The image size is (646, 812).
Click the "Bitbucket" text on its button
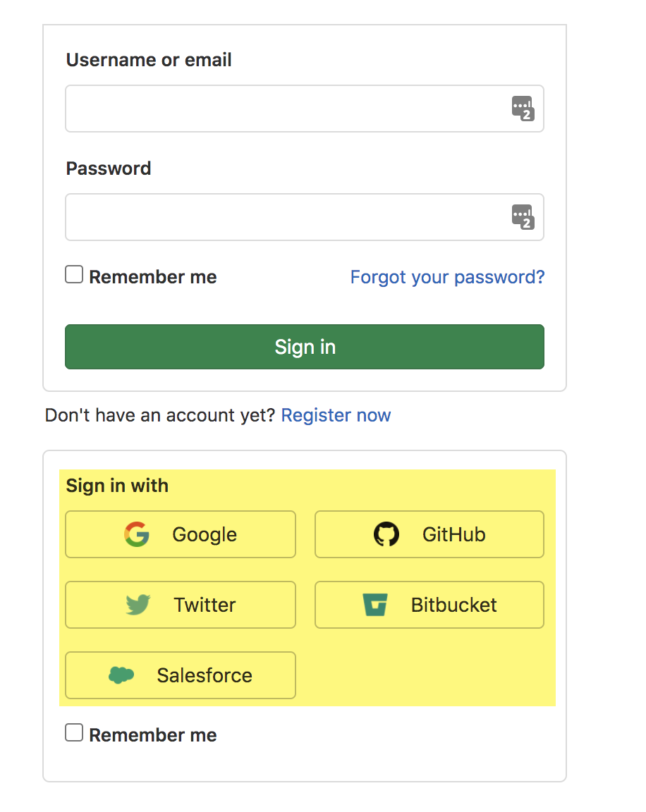453,605
